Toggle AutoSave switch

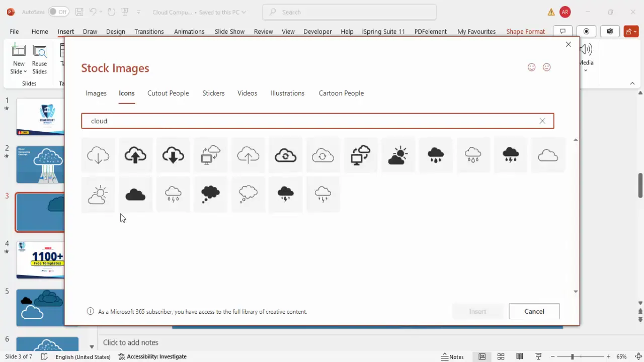point(59,12)
